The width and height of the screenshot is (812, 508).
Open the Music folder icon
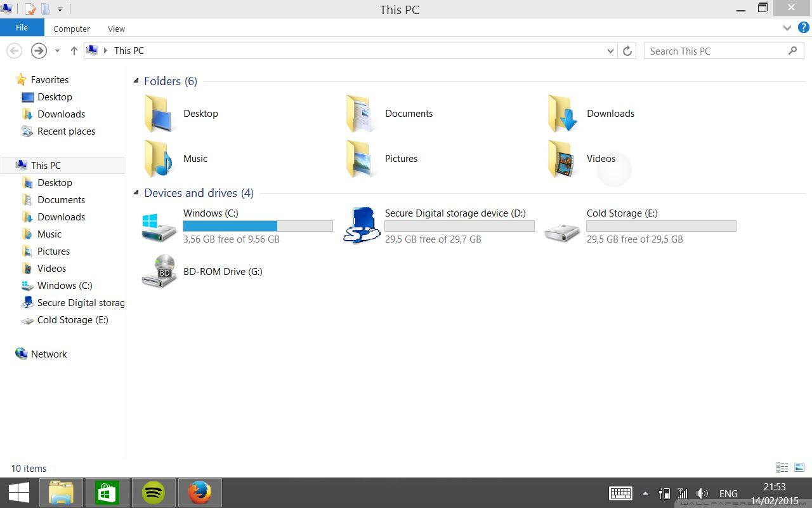[159, 158]
